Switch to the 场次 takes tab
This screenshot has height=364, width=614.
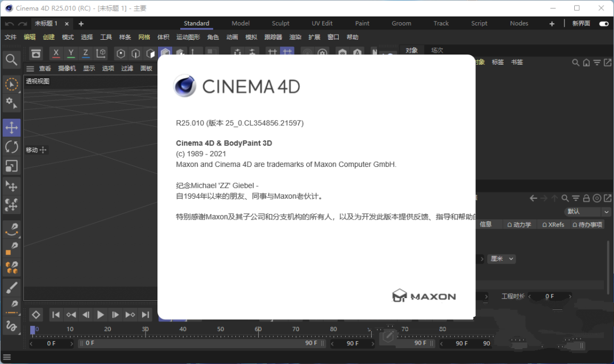tap(437, 51)
